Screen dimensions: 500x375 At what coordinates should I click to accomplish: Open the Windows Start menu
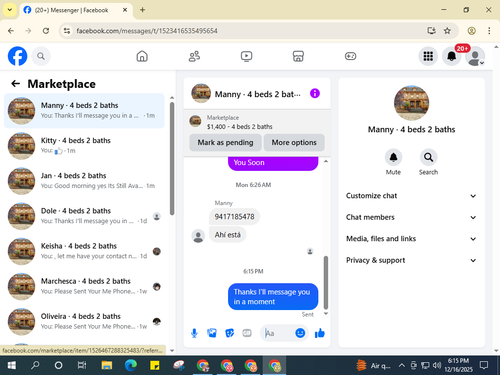point(12,365)
